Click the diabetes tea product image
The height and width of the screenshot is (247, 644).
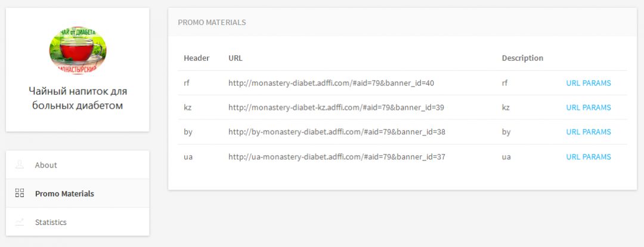(78, 50)
